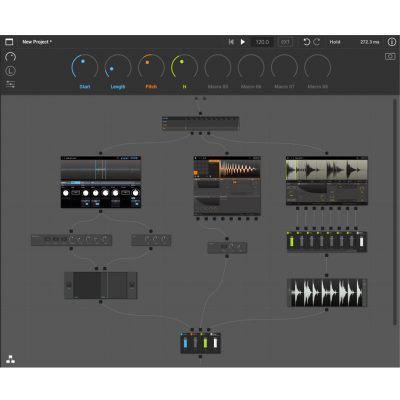Click the blue Start macro knob
This screenshot has width=400, height=400.
click(x=85, y=67)
